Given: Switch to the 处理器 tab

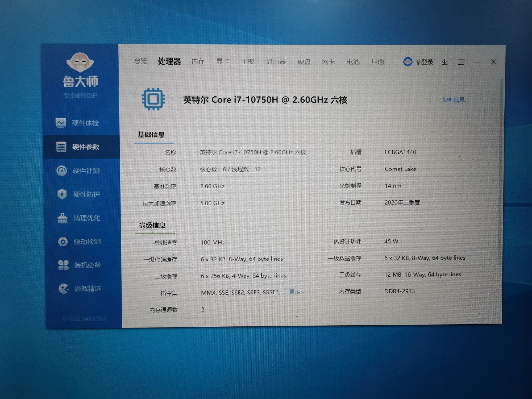Looking at the screenshot, I should tap(169, 61).
